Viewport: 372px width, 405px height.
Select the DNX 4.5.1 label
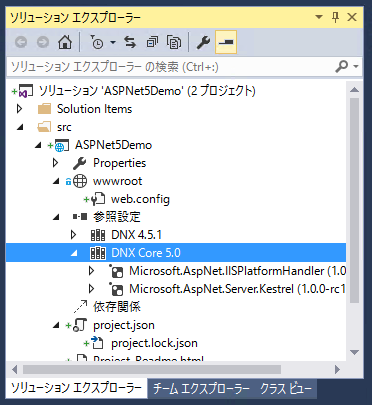pos(136,235)
